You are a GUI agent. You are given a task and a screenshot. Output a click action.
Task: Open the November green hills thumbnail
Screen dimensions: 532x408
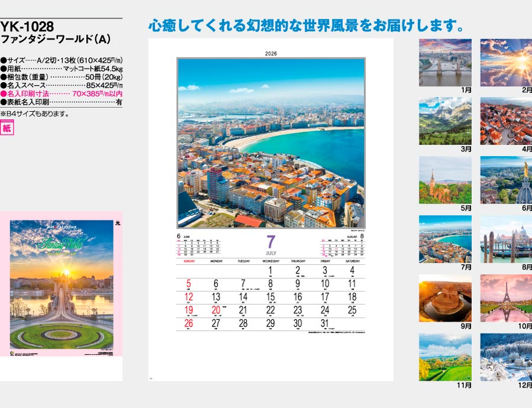(445, 357)
